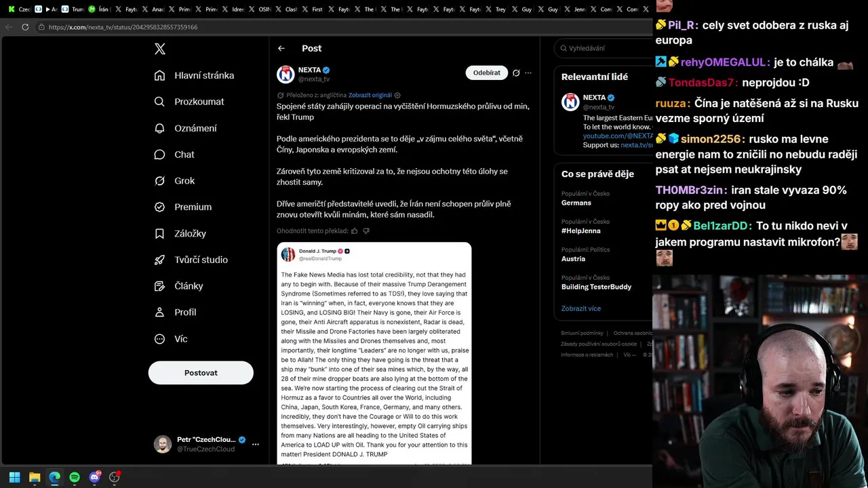View site info lock icon
The height and width of the screenshot is (488, 868).
(x=41, y=27)
